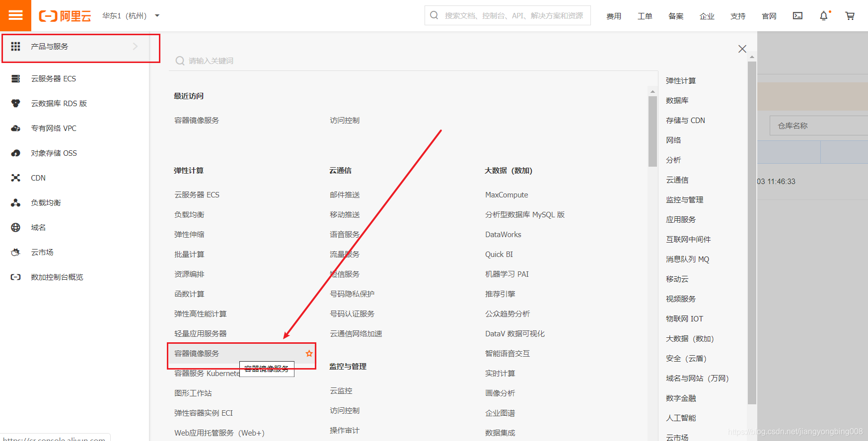
Task: Open sidebar 云数据库 RDS 版
Action: [x=59, y=103]
